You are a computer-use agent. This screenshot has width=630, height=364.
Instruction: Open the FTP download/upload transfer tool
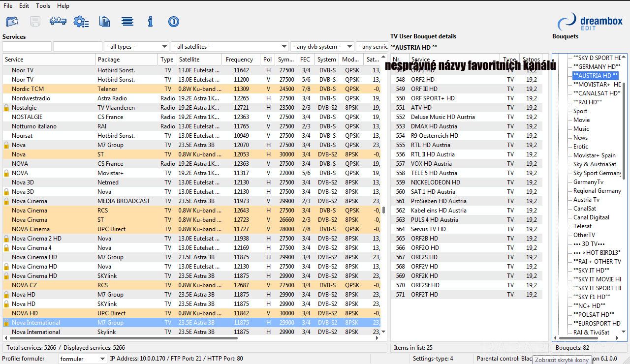coord(58,21)
